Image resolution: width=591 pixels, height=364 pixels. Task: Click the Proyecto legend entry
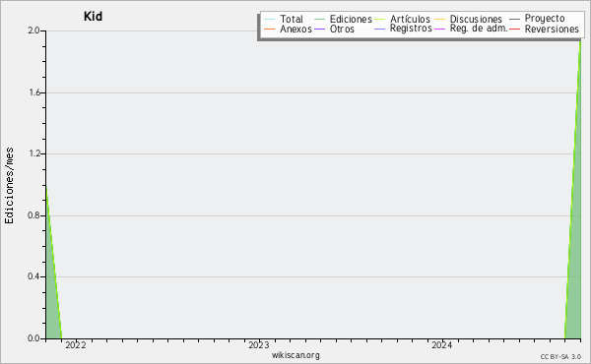point(537,19)
